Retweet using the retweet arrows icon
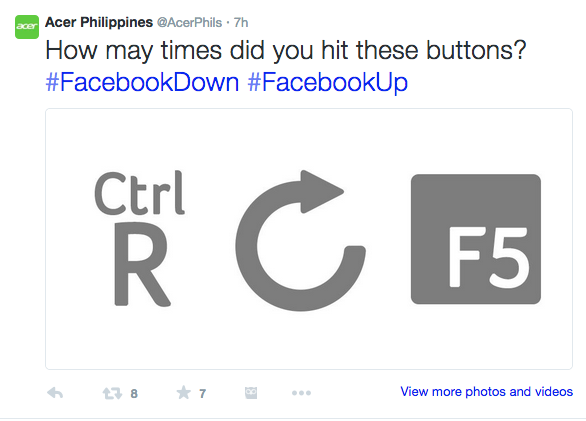This screenshot has width=586, height=421. click(x=112, y=393)
